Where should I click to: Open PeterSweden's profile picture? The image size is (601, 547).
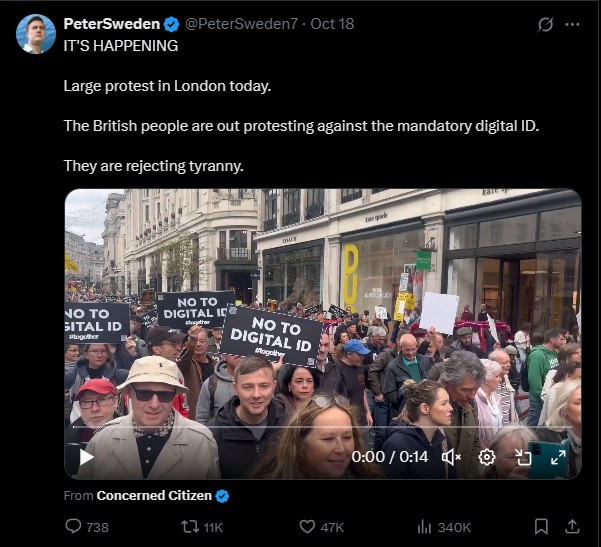pyautogui.click(x=36, y=34)
